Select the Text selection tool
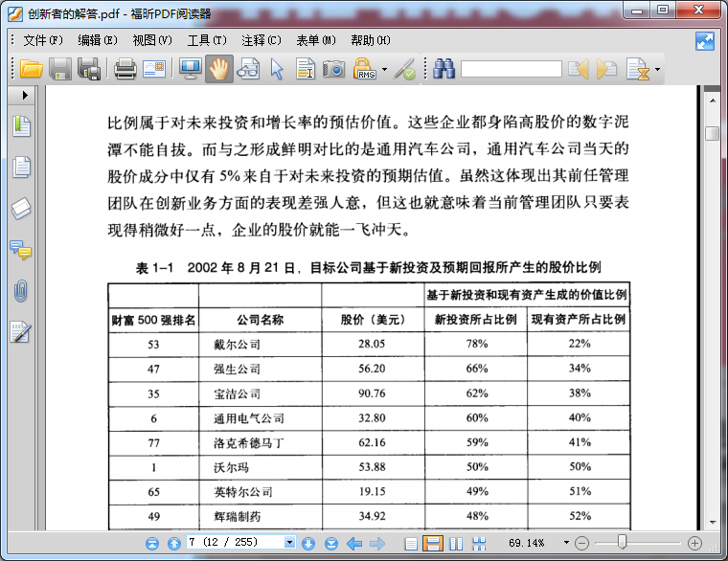The width and height of the screenshot is (728, 561). [306, 69]
